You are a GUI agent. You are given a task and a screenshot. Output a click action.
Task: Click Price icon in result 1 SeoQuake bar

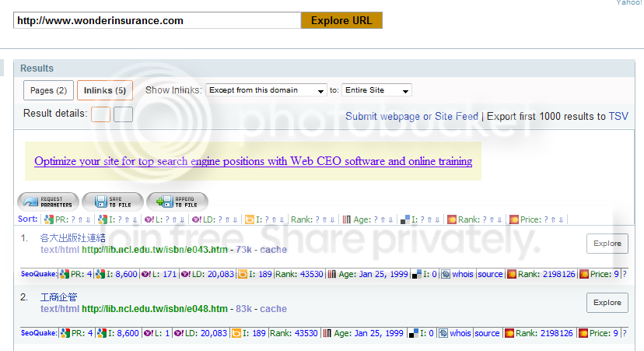click(583, 274)
